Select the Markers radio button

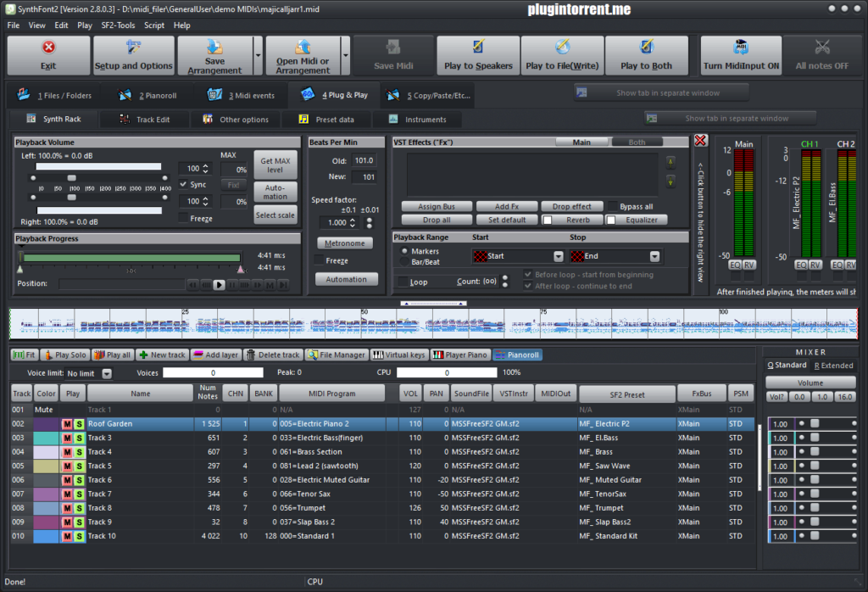pos(404,251)
